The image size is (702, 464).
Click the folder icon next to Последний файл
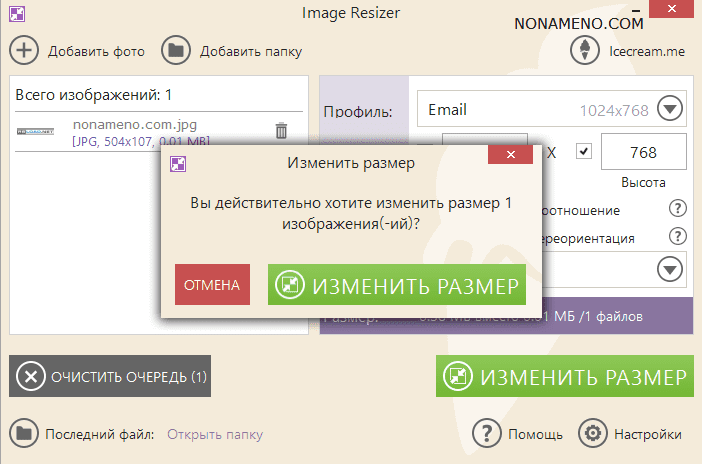pos(22,434)
